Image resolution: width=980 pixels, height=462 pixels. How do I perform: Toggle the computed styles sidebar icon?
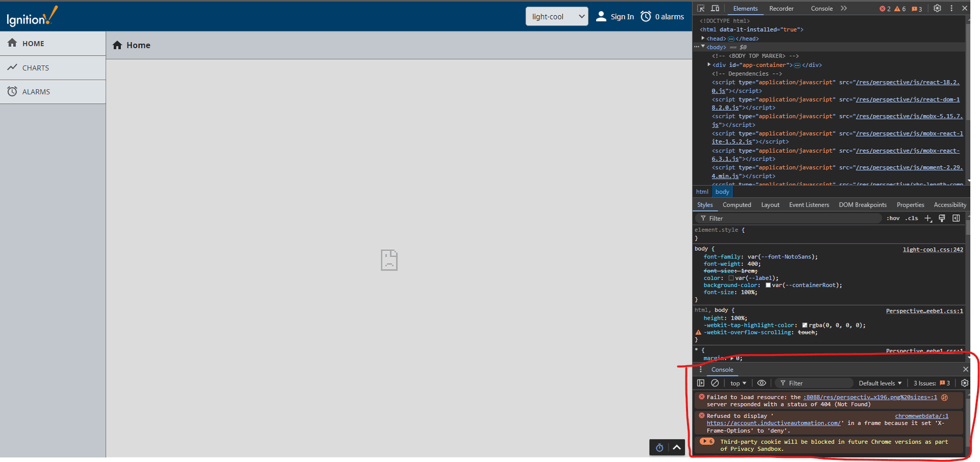click(x=956, y=218)
